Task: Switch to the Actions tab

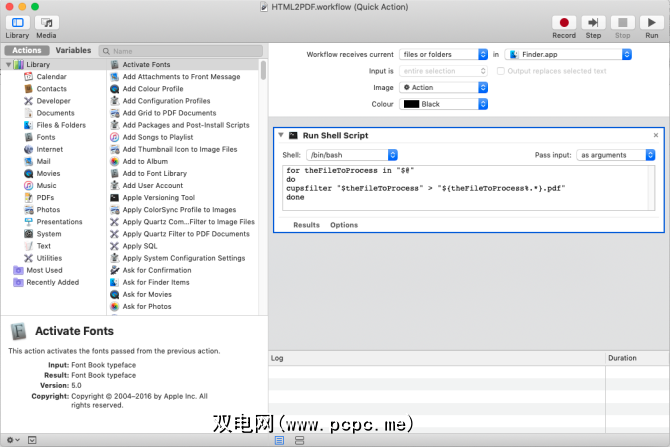Action: (27, 50)
